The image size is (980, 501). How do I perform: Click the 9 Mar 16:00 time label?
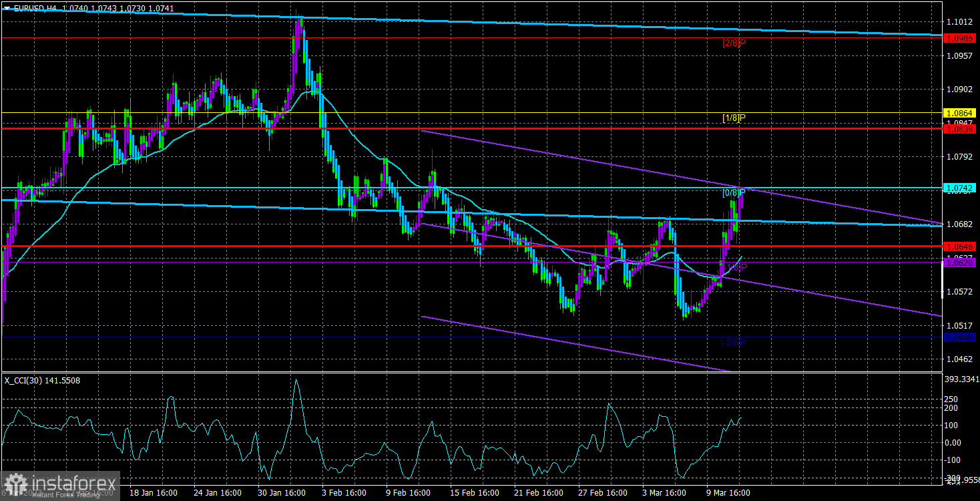pos(730,493)
